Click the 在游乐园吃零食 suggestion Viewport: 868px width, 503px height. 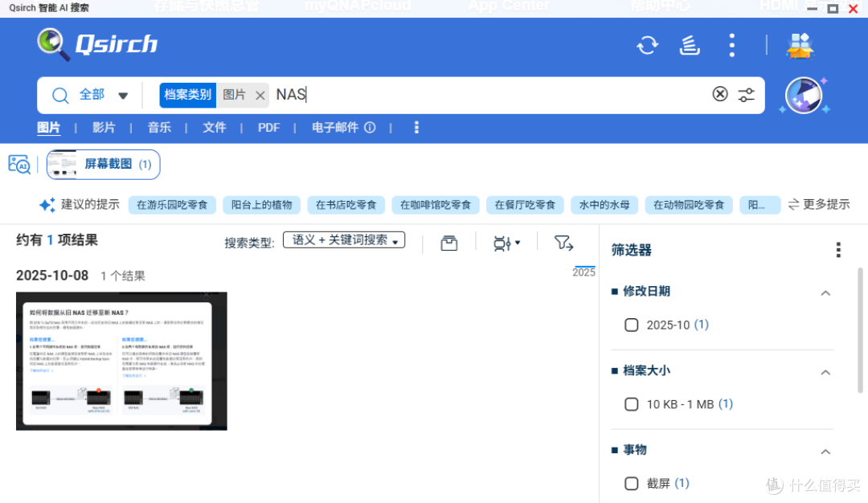[172, 205]
